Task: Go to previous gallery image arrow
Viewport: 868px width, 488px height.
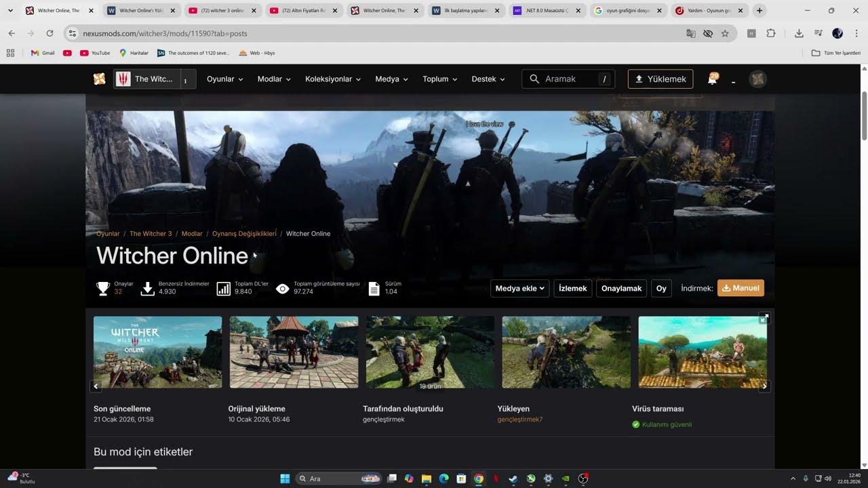Action: pyautogui.click(x=96, y=386)
